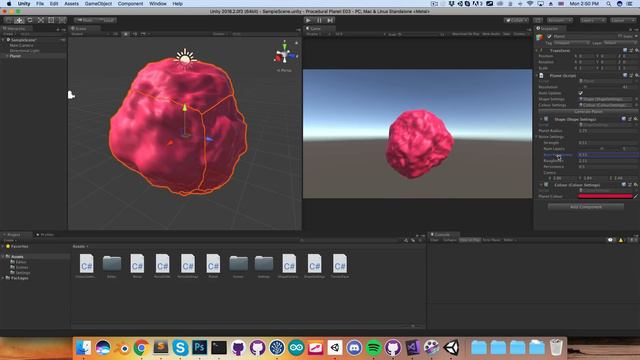Toggle scene audio in the Scene toolbar
This screenshot has width=640, height=360.
coord(135,34)
